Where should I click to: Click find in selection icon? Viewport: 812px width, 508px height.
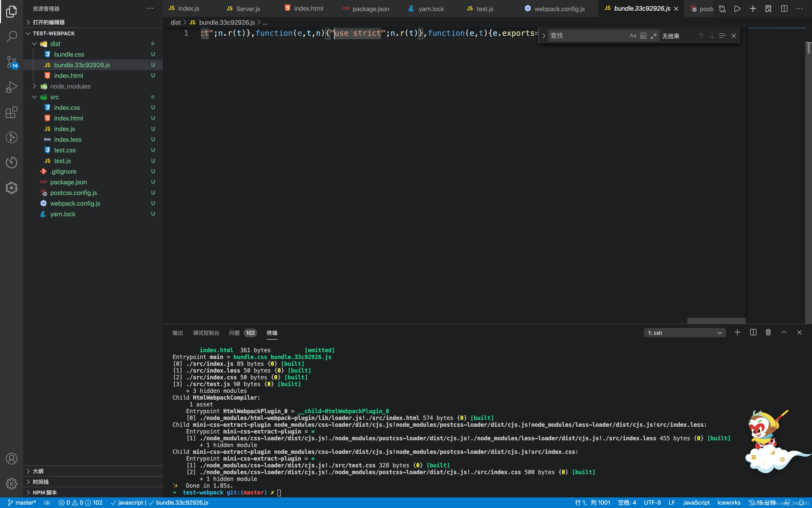pos(722,36)
